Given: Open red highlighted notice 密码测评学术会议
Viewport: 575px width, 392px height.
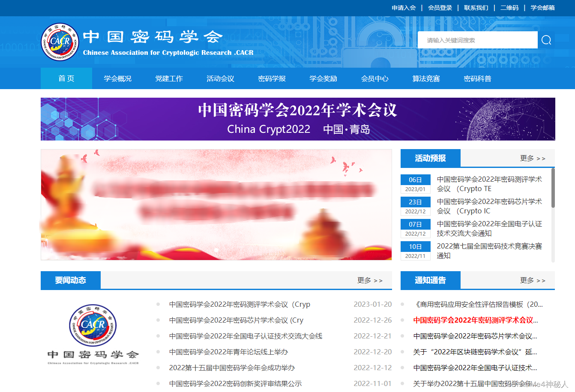Looking at the screenshot, I should tap(476, 320).
